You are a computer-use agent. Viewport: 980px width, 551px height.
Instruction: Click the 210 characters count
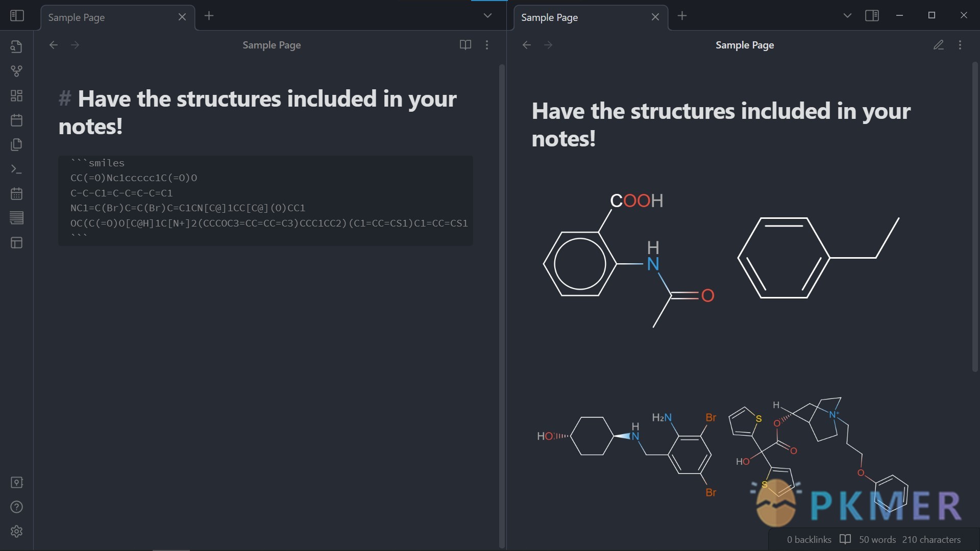click(932, 539)
